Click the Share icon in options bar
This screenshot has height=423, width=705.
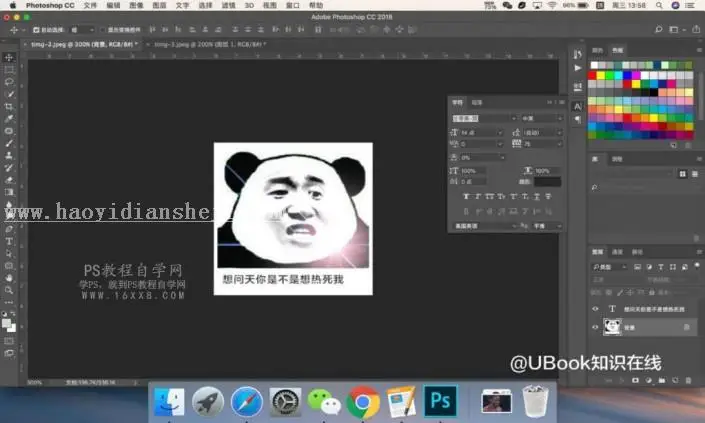pyautogui.click(x=696, y=29)
